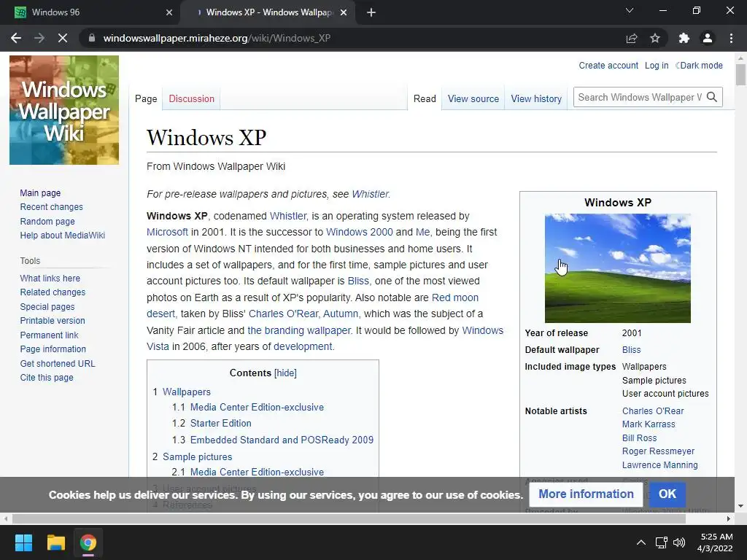
Task: Click the address bar URL
Action: click(217, 38)
